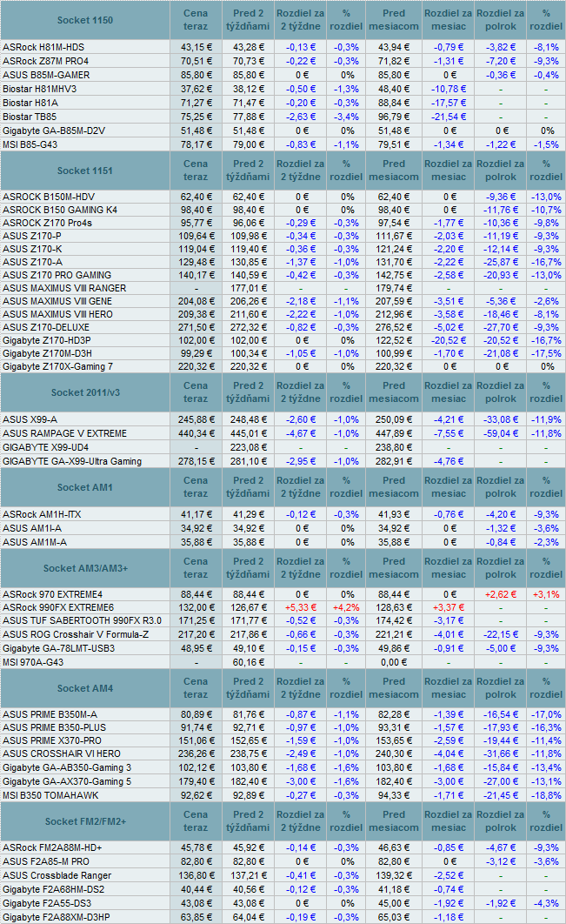Click the Socket FM2/FM2+ section header
The height and width of the screenshot is (924, 566).
85,821
